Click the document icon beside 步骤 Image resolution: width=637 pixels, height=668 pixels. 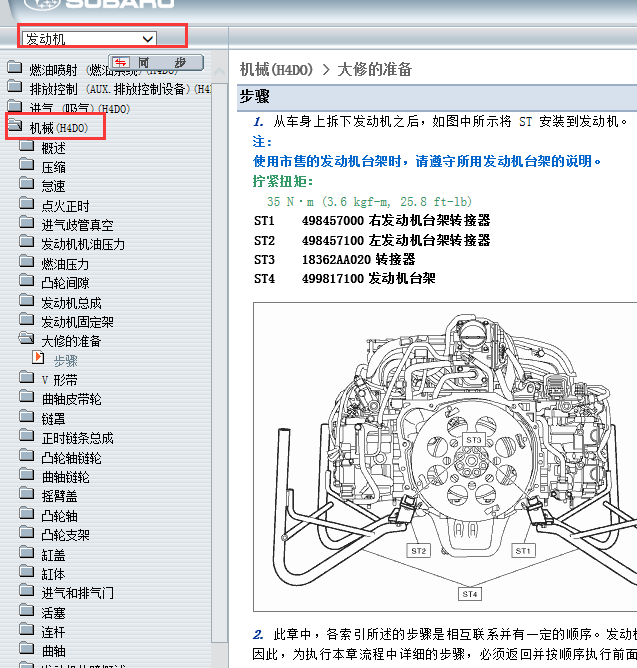(x=38, y=357)
